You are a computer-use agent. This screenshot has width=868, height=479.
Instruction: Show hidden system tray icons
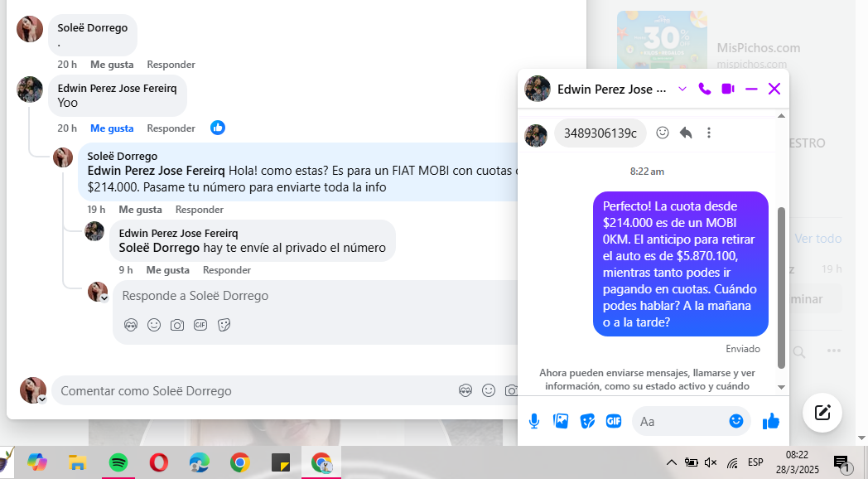point(671,462)
